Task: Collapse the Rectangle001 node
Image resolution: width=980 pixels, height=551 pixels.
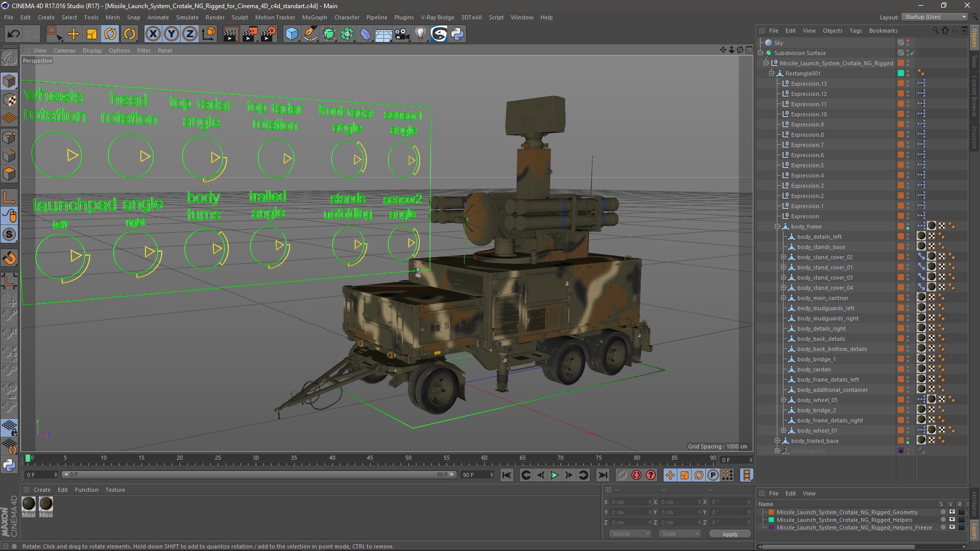Action: click(772, 73)
